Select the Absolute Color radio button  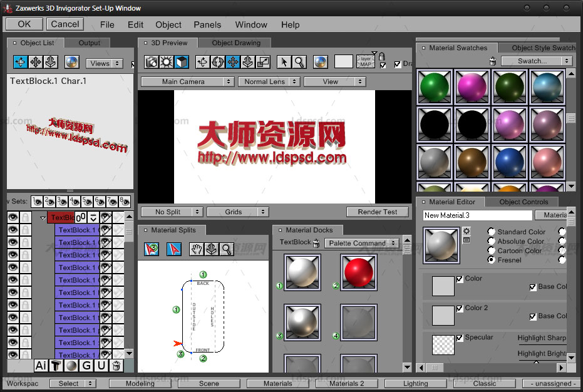[491, 241]
